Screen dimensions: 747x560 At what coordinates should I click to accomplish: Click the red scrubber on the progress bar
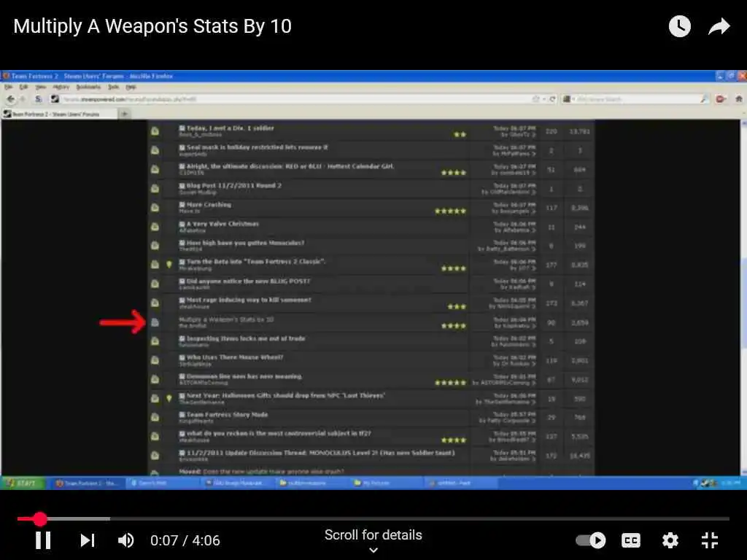pyautogui.click(x=40, y=519)
